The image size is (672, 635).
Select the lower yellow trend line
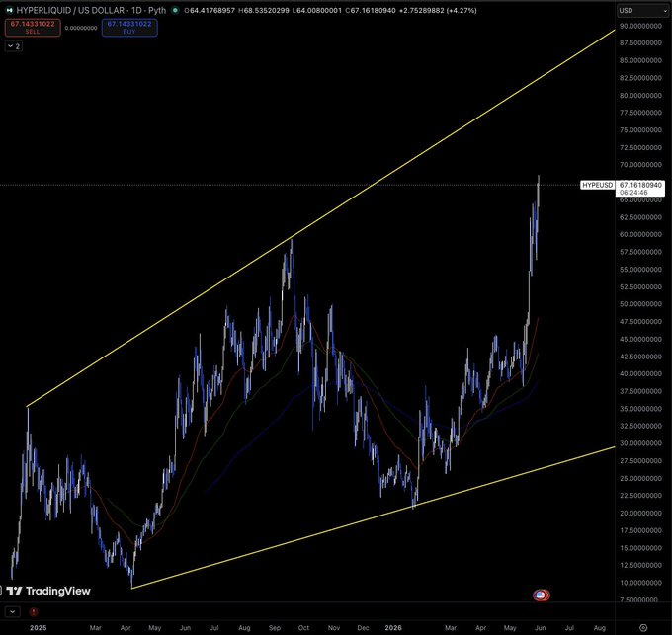[x=373, y=517]
